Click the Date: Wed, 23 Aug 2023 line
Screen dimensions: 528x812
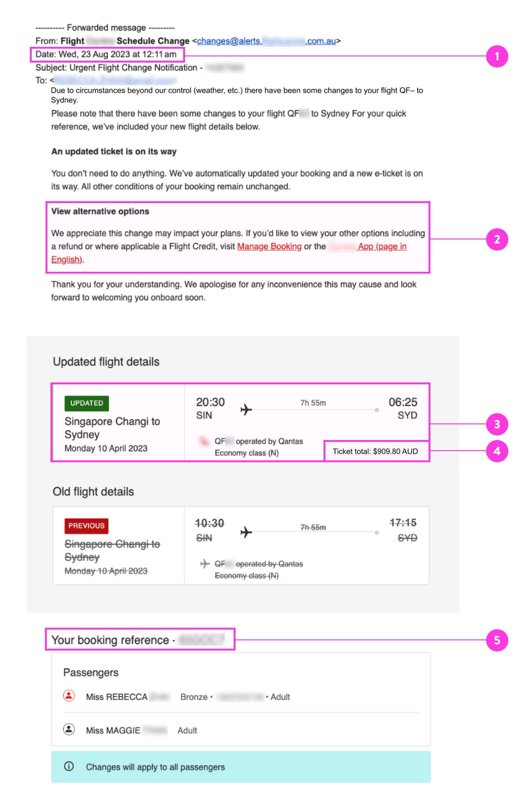pyautogui.click(x=106, y=54)
